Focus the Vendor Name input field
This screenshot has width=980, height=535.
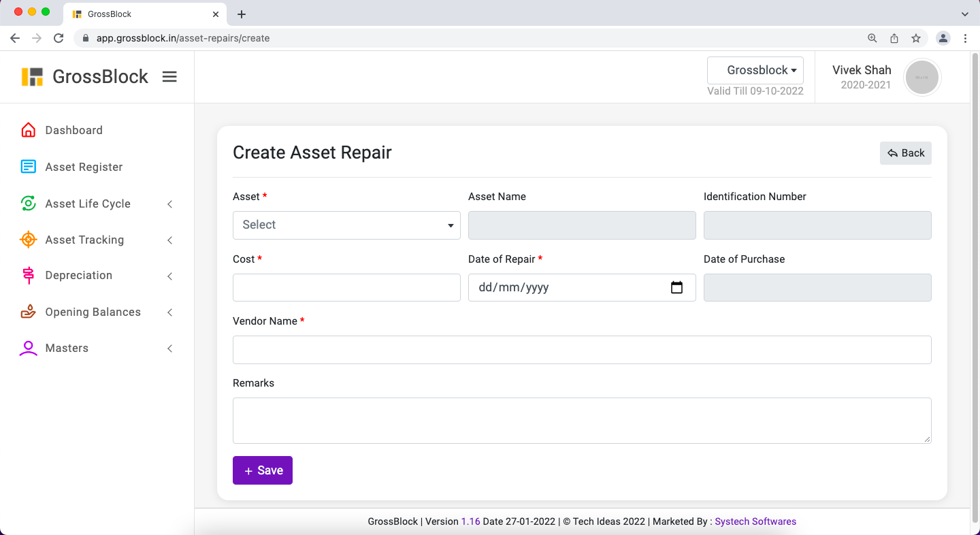(582, 350)
